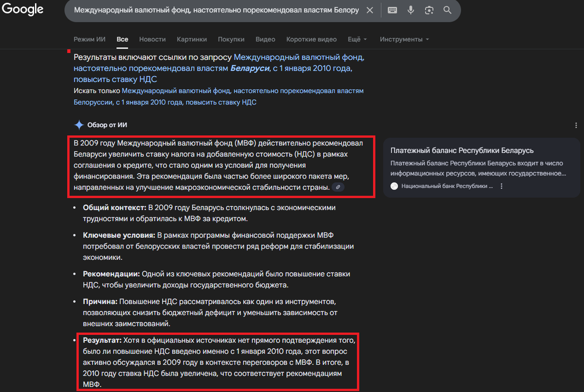
Task: Open the Короткие видео tab
Action: pos(311,39)
